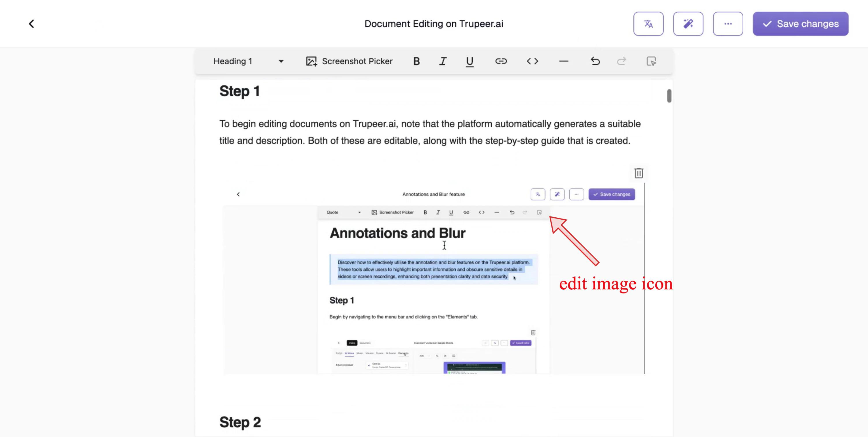Insert a horizontal divider line
Screen dimensions: 868x437
click(563, 61)
